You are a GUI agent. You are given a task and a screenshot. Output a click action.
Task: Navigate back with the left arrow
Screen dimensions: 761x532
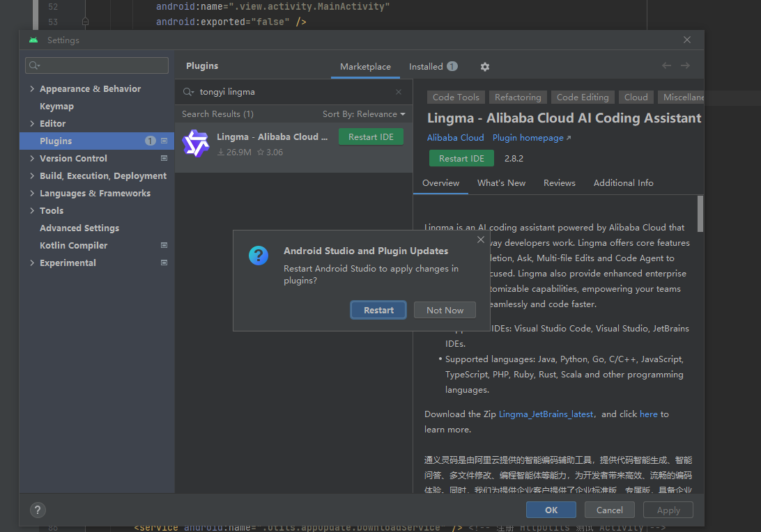666,65
